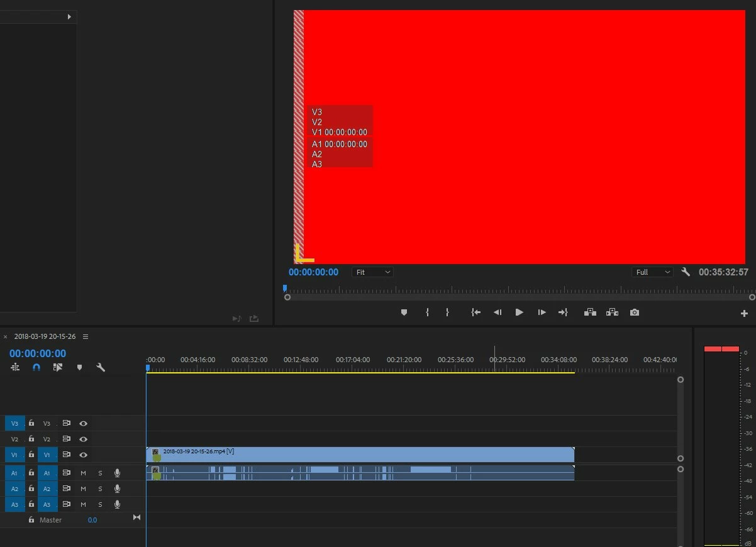
Task: Enable voice-over record on track A3
Action: [x=117, y=504]
